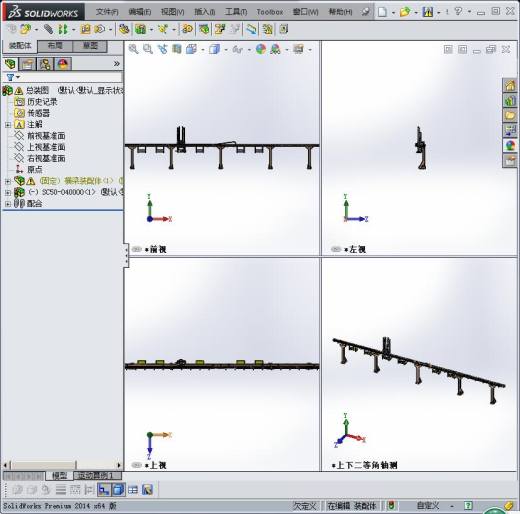Open the Linear Component Pattern dropdown arrow
520x514 pixels.
tap(73, 30)
